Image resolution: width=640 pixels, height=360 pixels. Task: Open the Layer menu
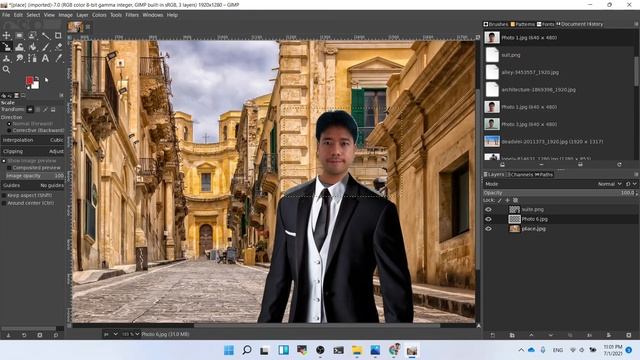tap(82, 15)
